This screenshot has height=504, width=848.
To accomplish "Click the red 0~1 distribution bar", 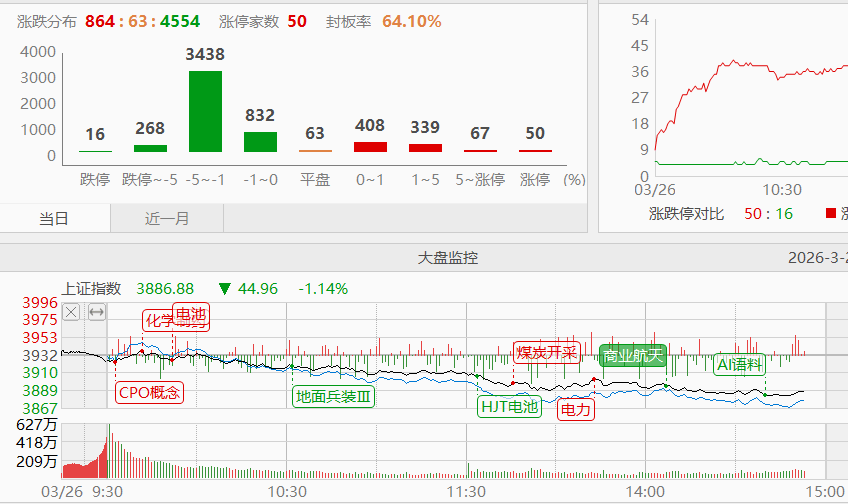I will (x=370, y=147).
